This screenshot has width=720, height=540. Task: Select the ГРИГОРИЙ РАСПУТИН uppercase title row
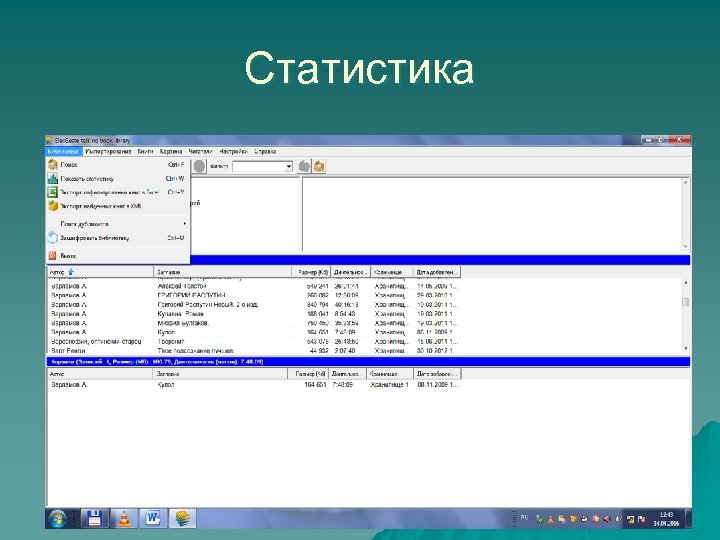click(254, 295)
